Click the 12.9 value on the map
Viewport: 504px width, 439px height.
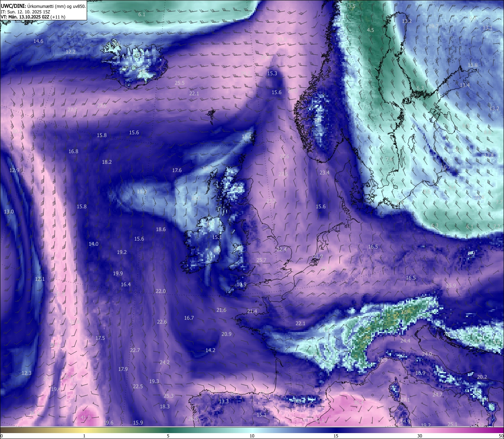coord(14,170)
